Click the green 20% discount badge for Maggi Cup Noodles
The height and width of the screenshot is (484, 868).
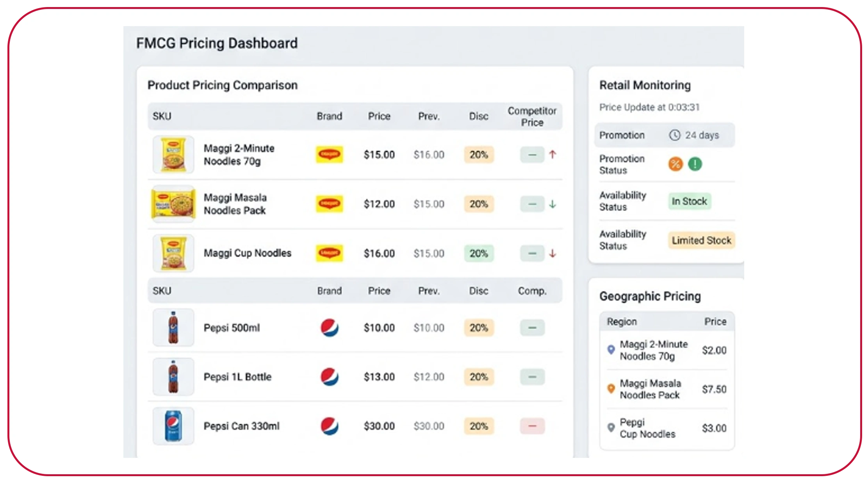coord(479,253)
